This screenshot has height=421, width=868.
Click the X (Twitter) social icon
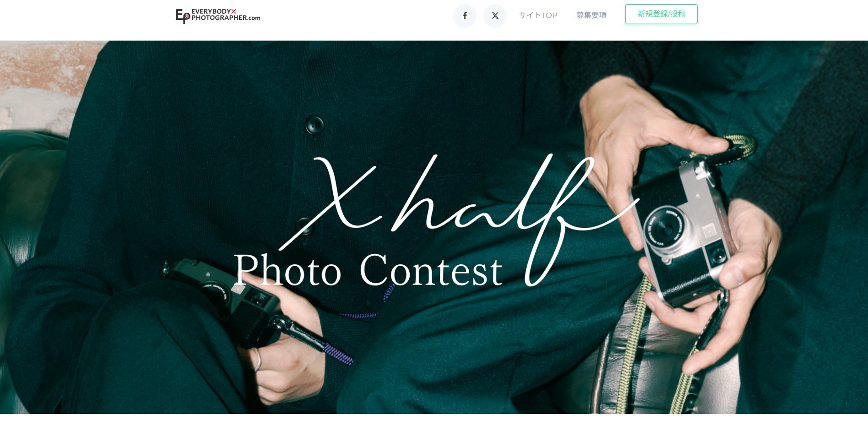coord(495,16)
